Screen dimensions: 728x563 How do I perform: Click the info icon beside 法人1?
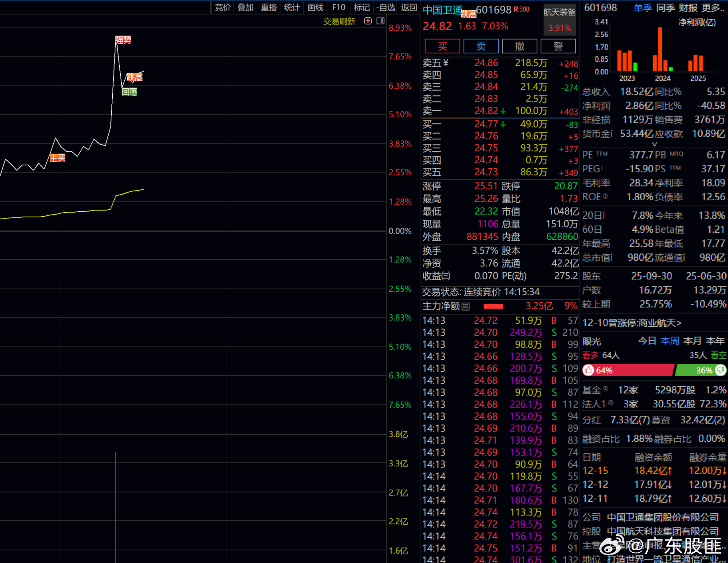point(611,403)
